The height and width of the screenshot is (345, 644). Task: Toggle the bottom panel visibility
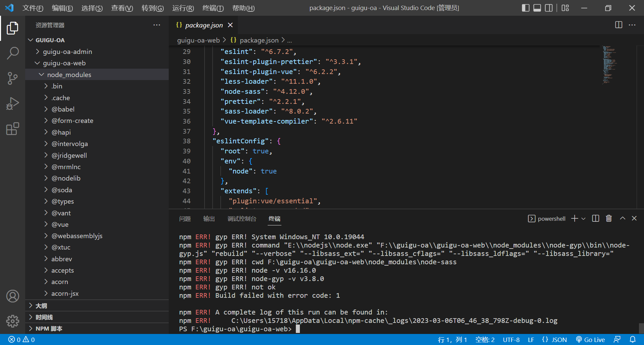(x=537, y=8)
